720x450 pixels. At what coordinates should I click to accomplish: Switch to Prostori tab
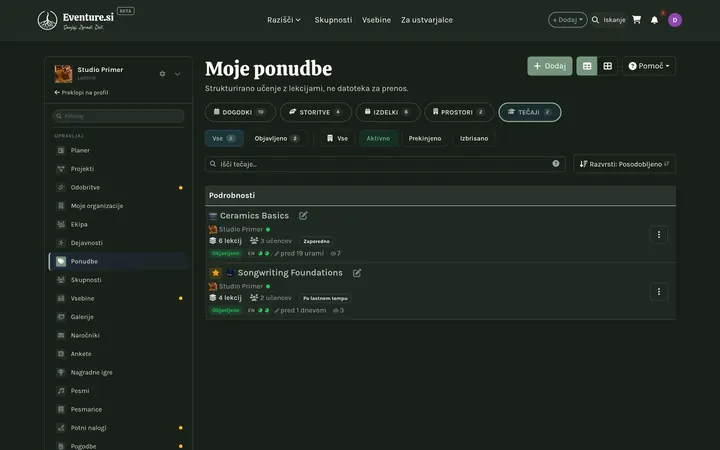point(459,112)
